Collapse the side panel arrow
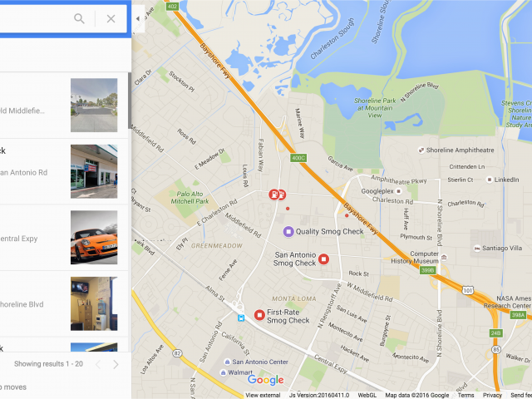 tap(138, 18)
